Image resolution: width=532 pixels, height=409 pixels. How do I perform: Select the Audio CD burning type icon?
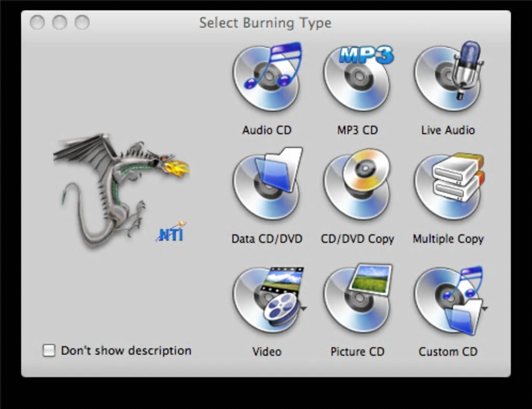tap(267, 77)
